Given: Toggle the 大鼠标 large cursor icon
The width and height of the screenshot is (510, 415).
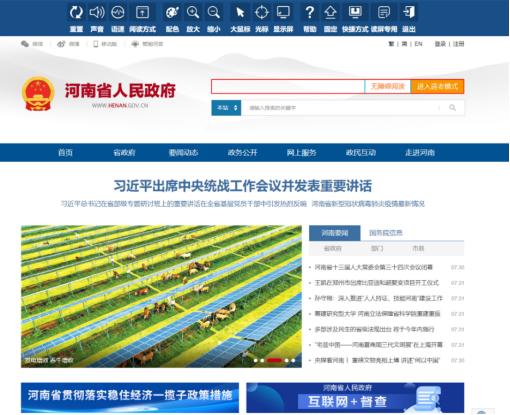Looking at the screenshot, I should pyautogui.click(x=240, y=13).
